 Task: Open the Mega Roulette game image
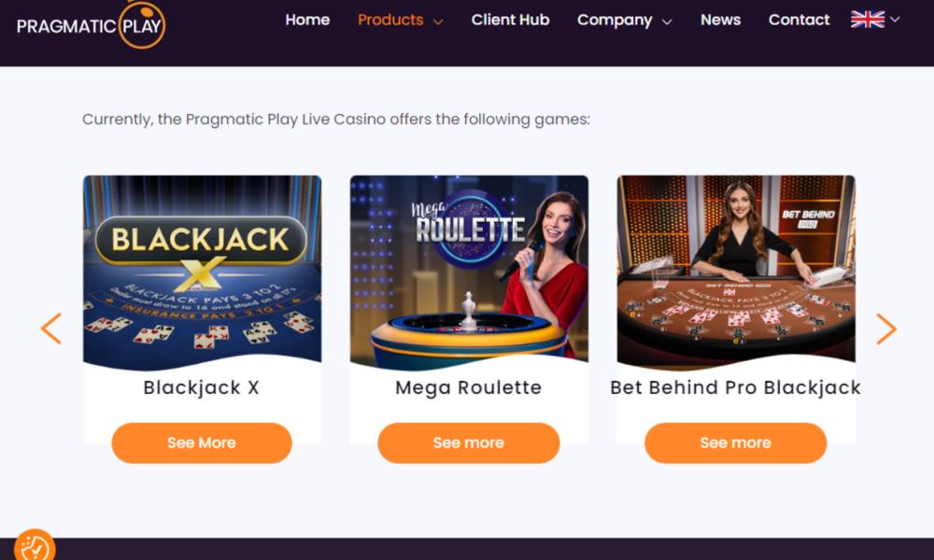point(469,271)
